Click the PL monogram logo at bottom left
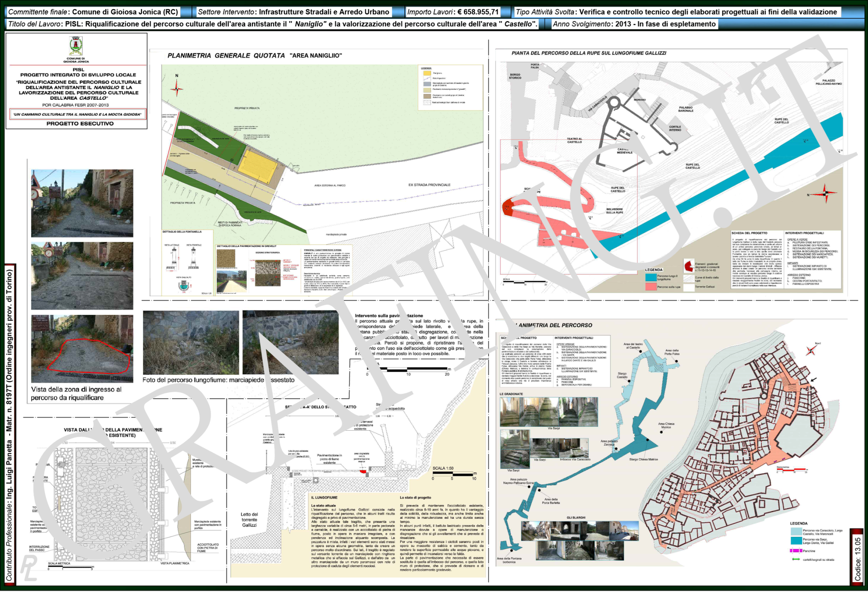Image resolution: width=868 pixels, height=593 pixels. point(28,568)
